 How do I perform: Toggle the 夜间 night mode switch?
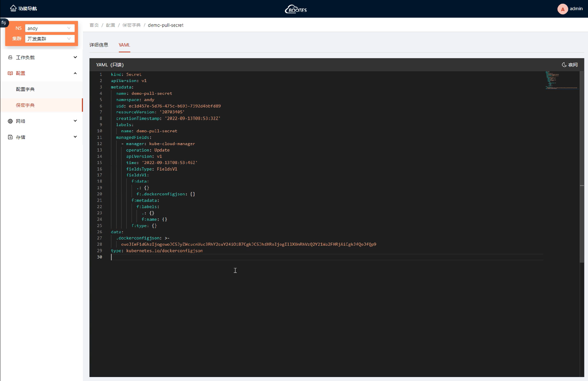pyautogui.click(x=570, y=65)
